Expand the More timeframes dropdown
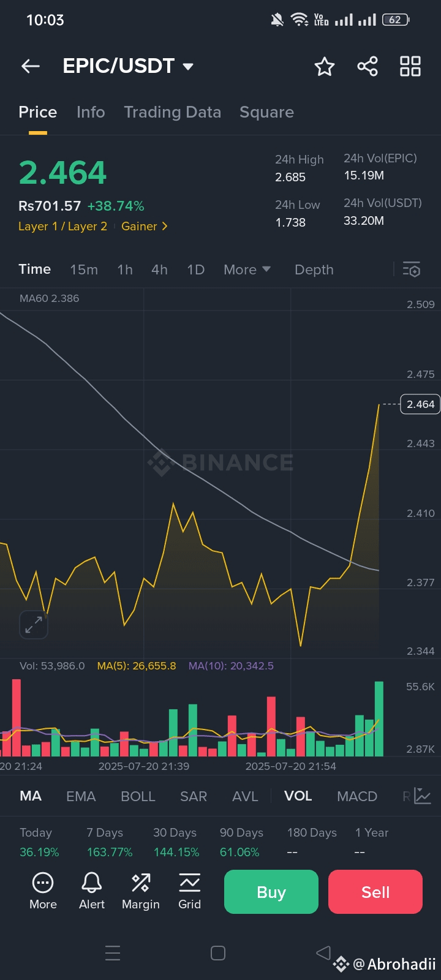Screen dimensions: 441x980 [x=247, y=269]
